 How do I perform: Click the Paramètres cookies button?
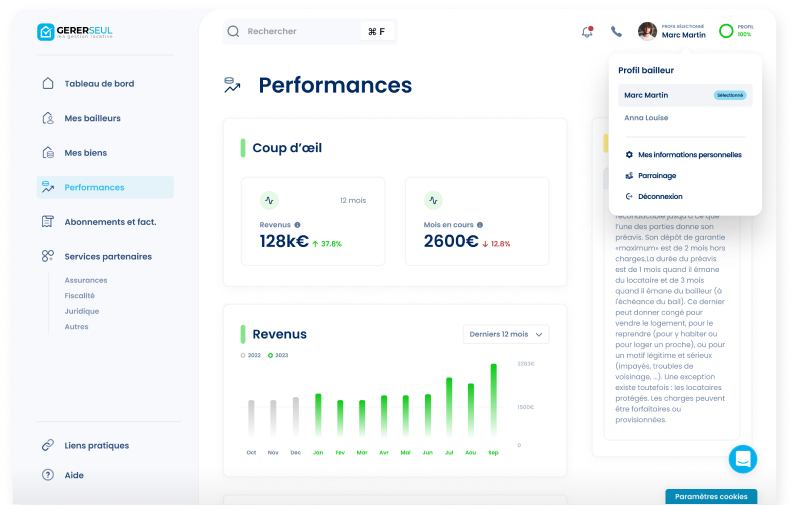click(x=711, y=496)
